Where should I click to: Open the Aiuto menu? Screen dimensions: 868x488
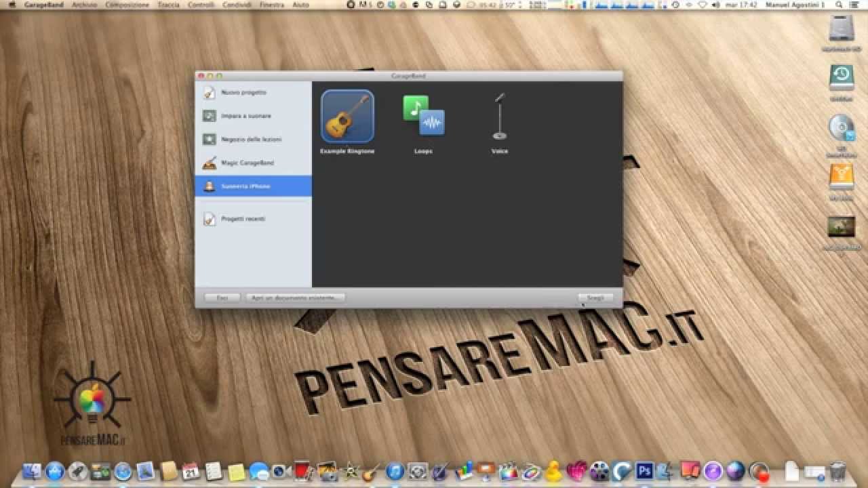[x=300, y=5]
